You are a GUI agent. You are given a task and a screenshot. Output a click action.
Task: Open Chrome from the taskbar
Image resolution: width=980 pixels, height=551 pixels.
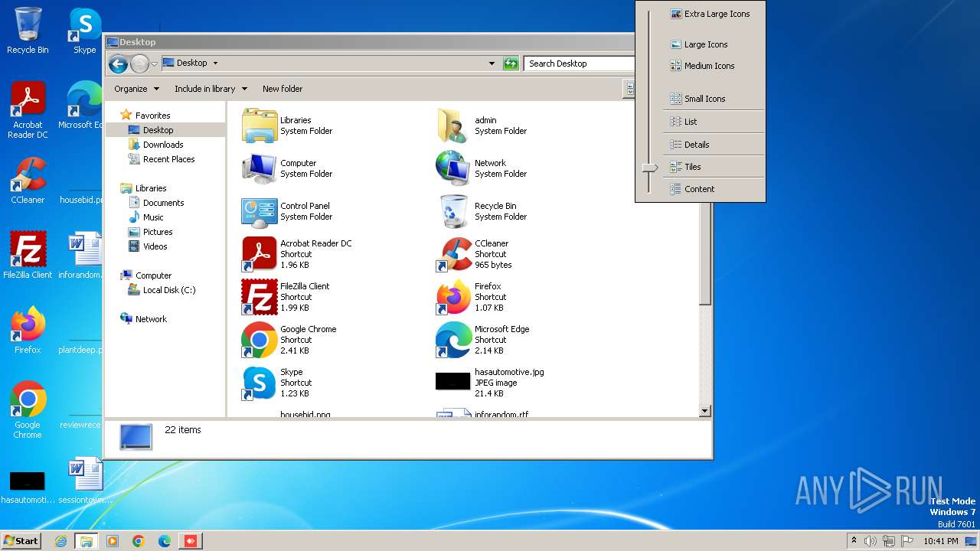coord(139,541)
